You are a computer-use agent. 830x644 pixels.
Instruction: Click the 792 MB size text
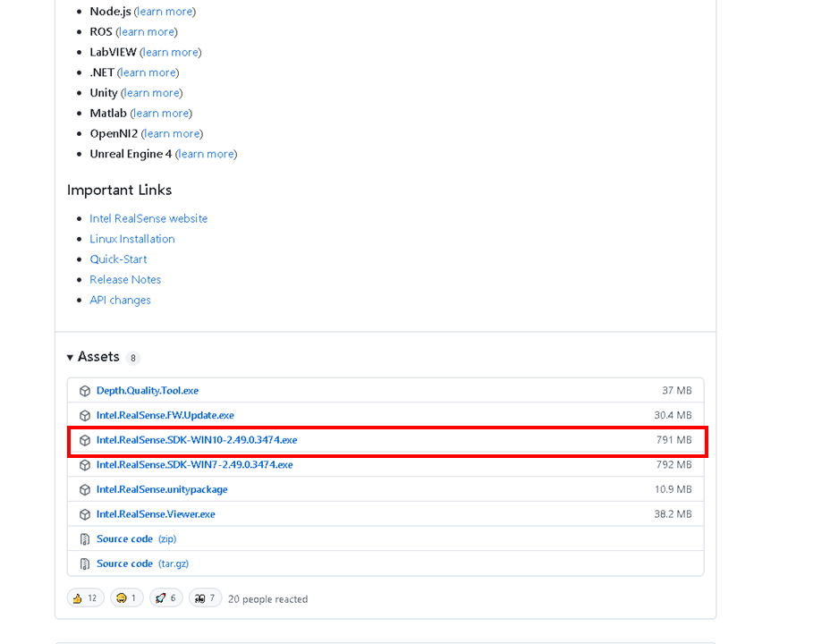673,464
